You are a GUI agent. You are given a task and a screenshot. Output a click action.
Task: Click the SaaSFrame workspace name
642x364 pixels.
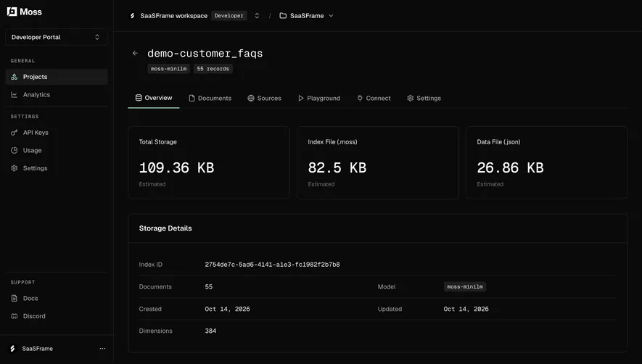(x=174, y=16)
